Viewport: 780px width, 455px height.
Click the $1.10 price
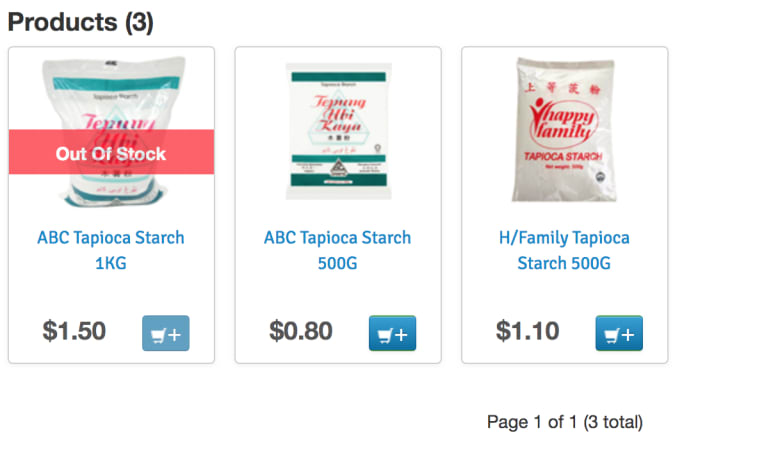click(x=527, y=331)
